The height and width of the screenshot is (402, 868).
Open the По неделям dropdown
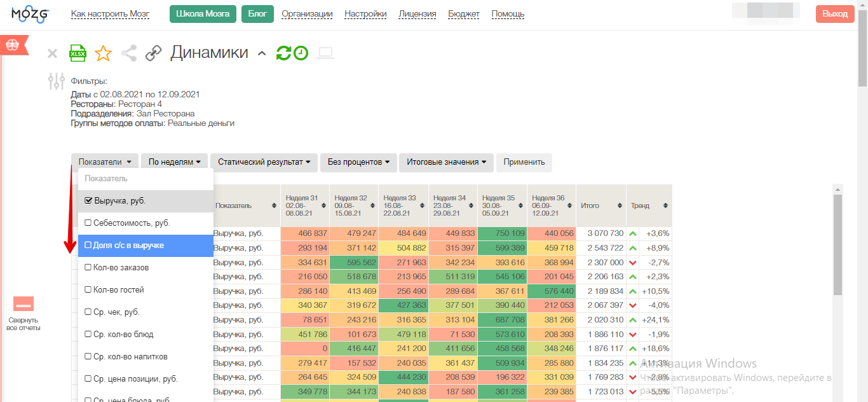(174, 162)
